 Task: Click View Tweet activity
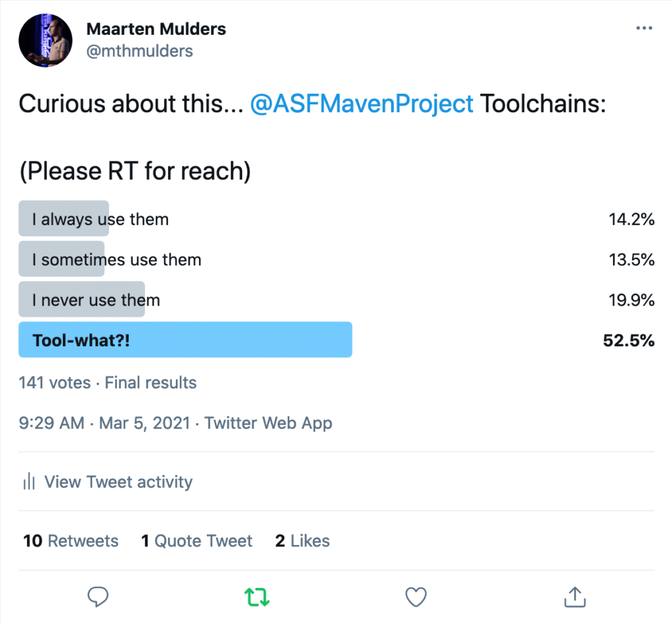[x=118, y=482]
